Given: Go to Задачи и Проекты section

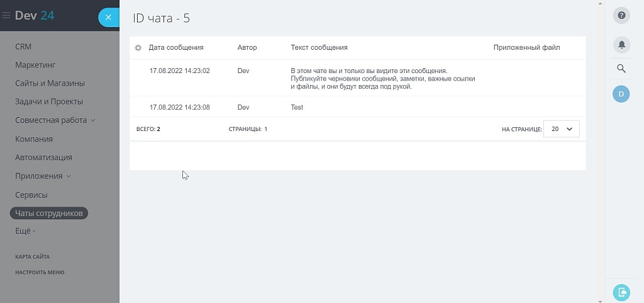Looking at the screenshot, I should [49, 101].
